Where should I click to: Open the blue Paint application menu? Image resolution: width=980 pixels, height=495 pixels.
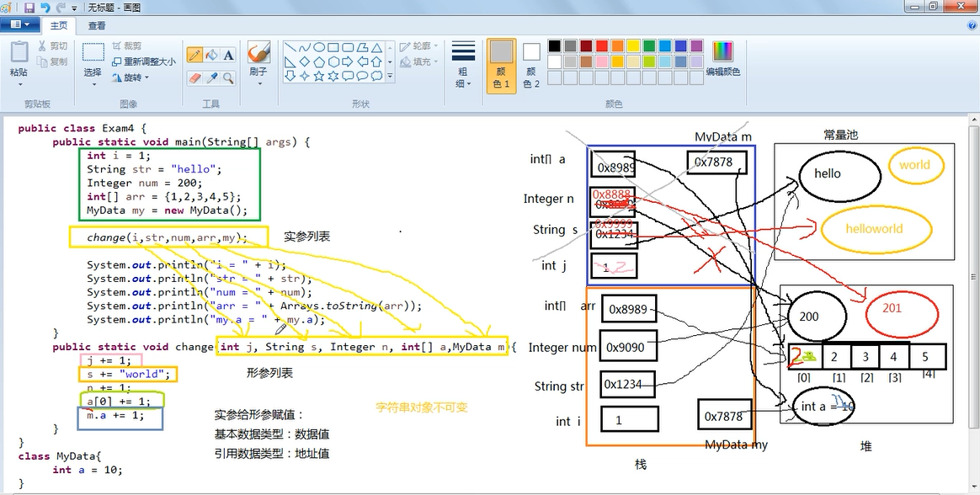coord(19,24)
